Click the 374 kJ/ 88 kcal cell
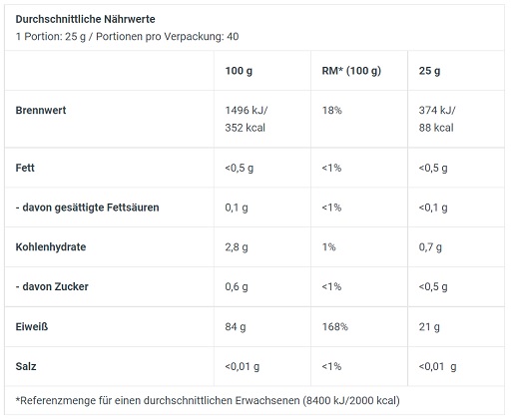511x420 pixels. (437, 119)
